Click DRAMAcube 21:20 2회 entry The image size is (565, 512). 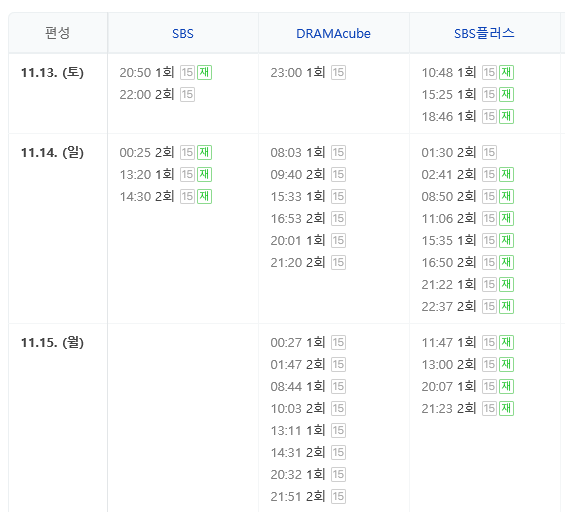pyautogui.click(x=308, y=262)
